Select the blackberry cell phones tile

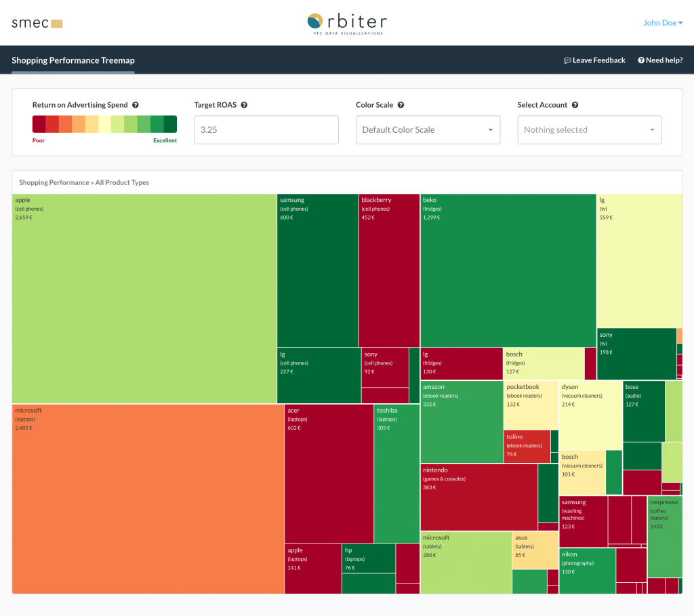(x=389, y=270)
